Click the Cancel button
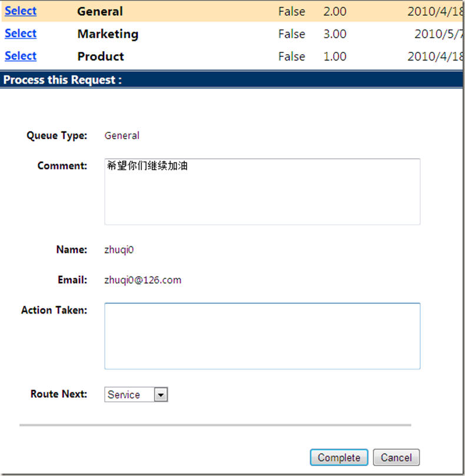 pyautogui.click(x=396, y=457)
